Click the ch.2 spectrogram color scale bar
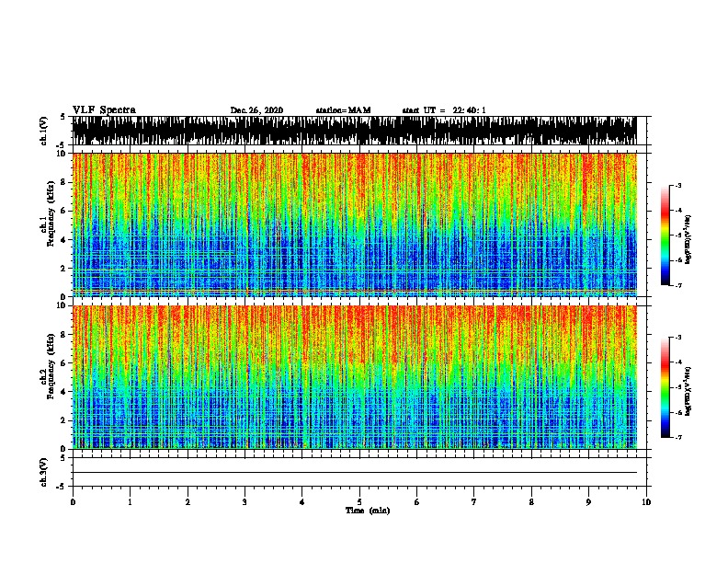The width and height of the screenshot is (728, 563). click(x=665, y=387)
